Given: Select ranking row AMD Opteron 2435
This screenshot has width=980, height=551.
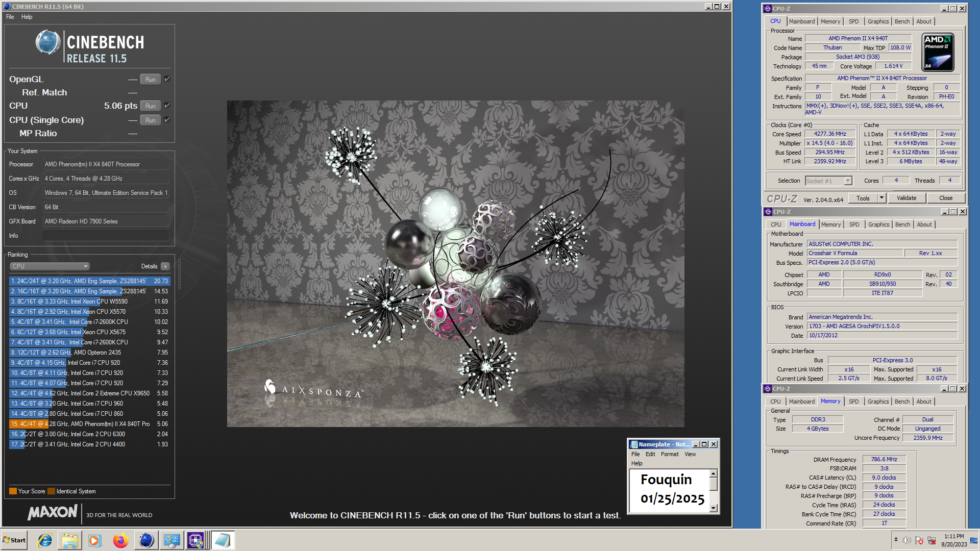Looking at the screenshot, I should pyautogui.click(x=89, y=353).
